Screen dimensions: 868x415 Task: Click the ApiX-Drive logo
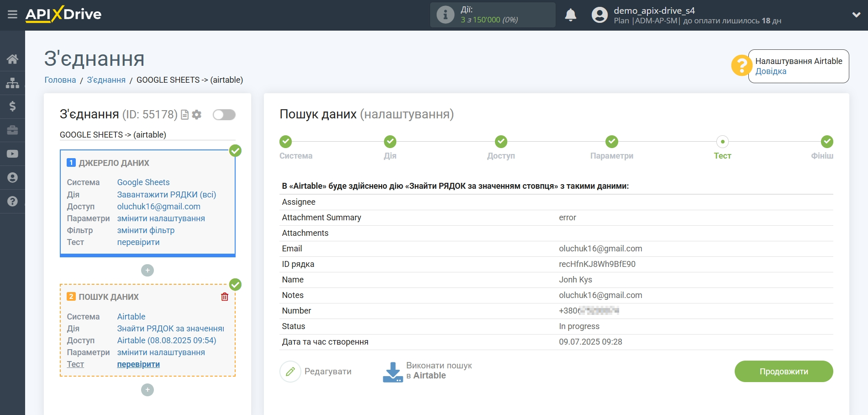point(63,14)
